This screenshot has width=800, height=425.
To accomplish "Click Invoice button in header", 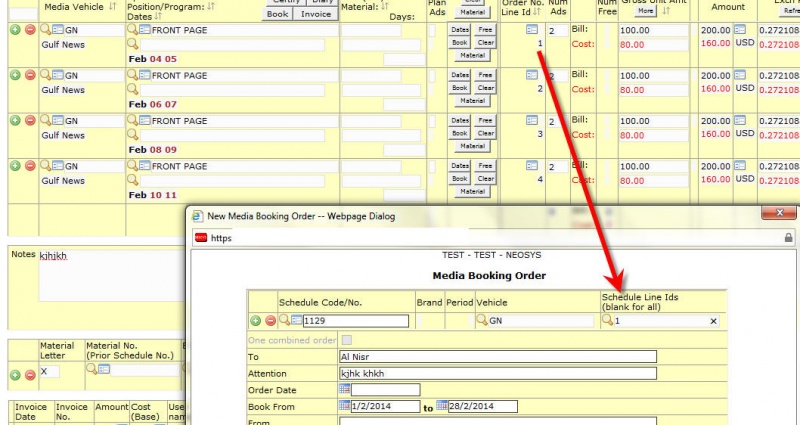I will click(x=316, y=14).
